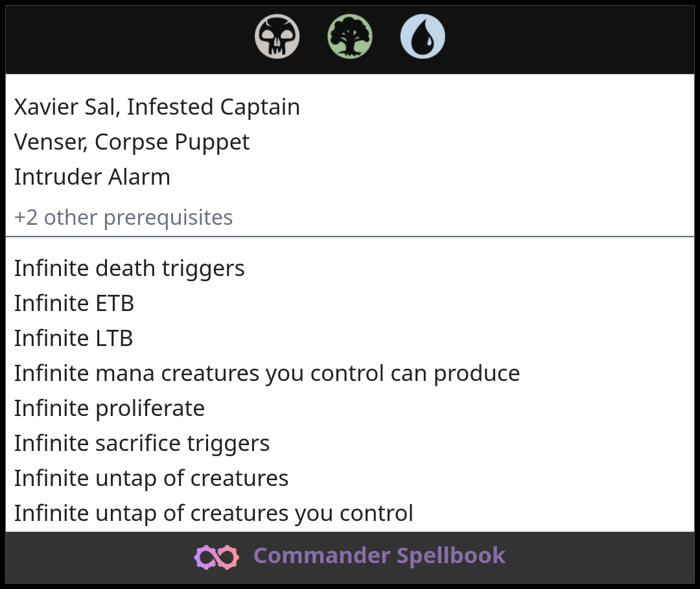Click the Commander Spellbook infinity logo

[216, 557]
